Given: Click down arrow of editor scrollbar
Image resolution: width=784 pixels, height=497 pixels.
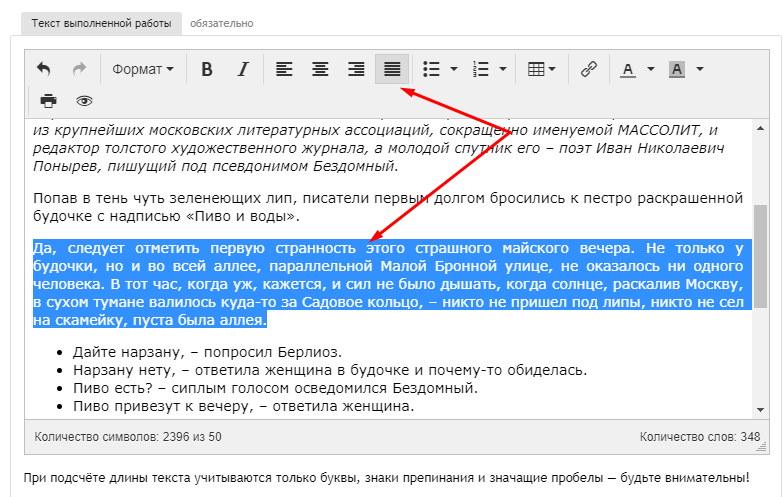Looking at the screenshot, I should [x=760, y=410].
